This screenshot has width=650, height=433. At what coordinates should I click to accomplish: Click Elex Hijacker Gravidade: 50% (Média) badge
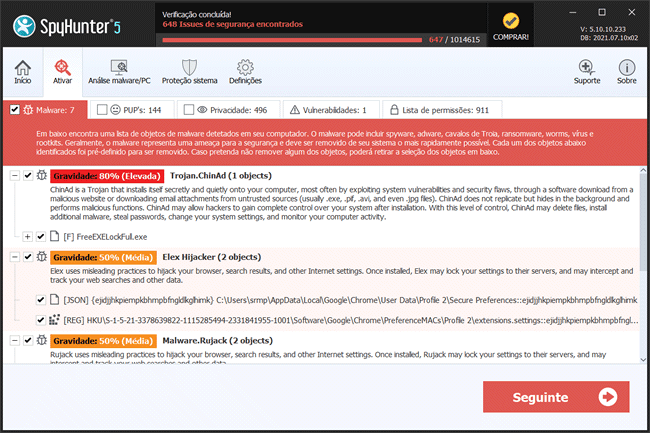tap(103, 258)
